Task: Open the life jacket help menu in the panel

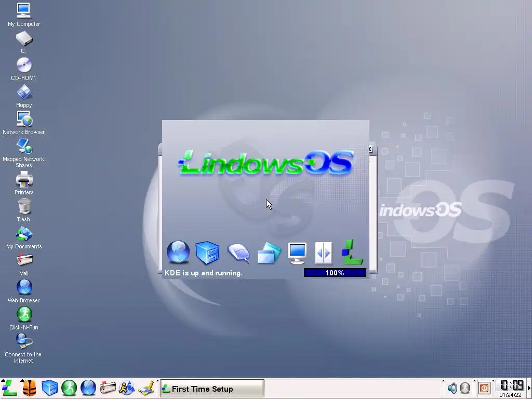Action: point(29,388)
